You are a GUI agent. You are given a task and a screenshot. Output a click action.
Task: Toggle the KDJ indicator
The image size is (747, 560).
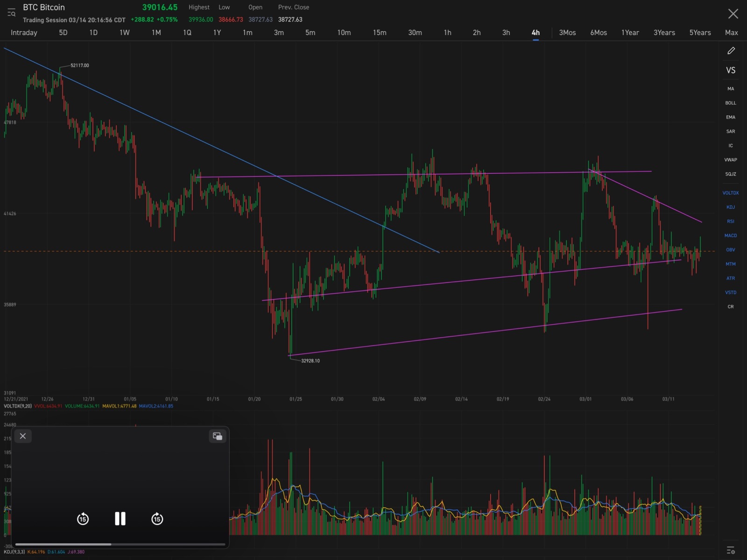pos(731,207)
